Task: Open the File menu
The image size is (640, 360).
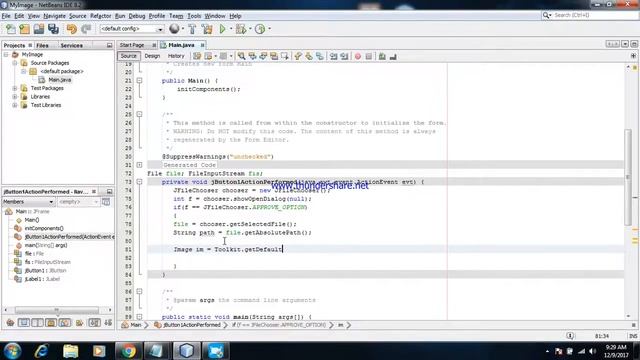Action: [x=6, y=16]
